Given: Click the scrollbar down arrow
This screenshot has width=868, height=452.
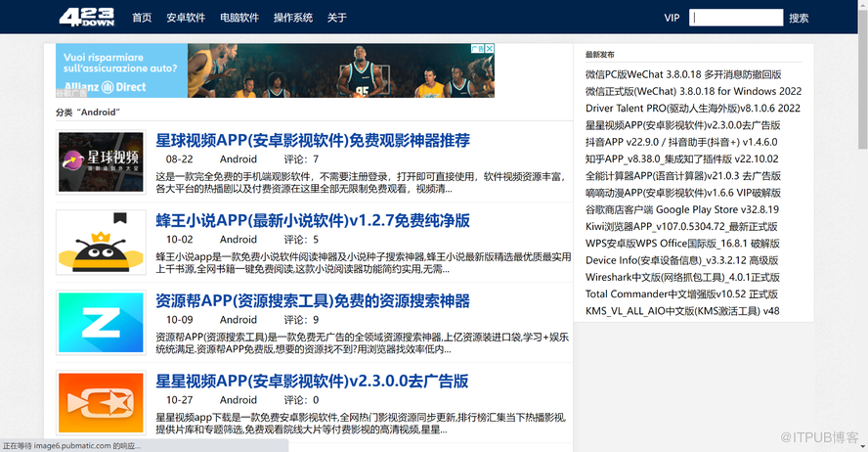Looking at the screenshot, I should [x=863, y=447].
